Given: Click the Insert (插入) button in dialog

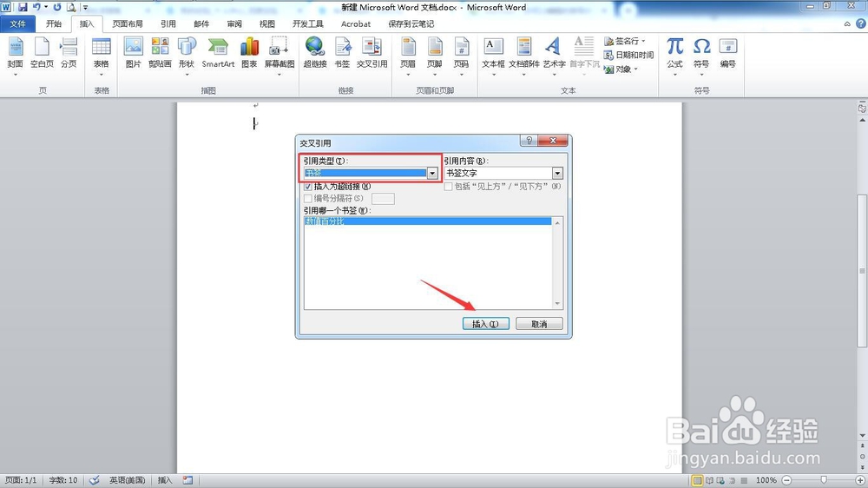Looking at the screenshot, I should pyautogui.click(x=485, y=324).
